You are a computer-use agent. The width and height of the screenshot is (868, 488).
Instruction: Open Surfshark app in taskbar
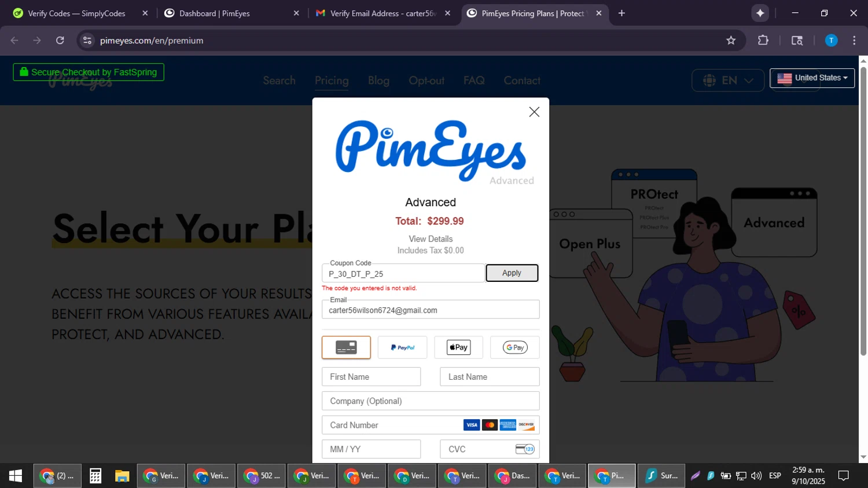coord(661,476)
